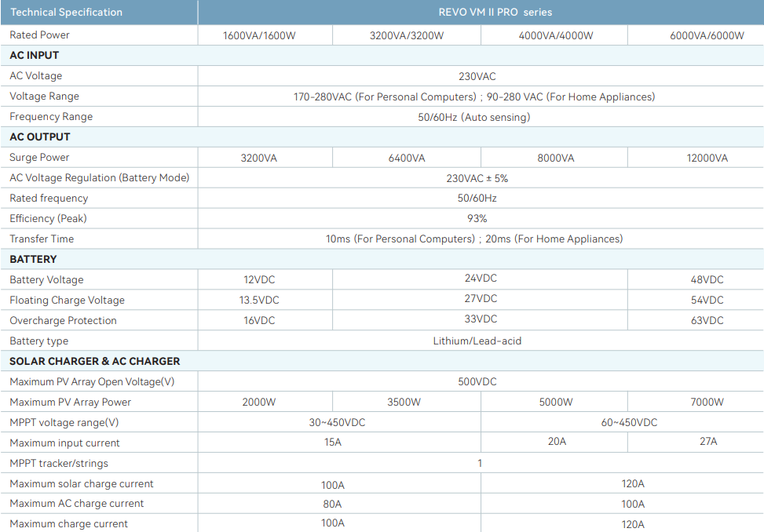Click the "Rated Power" row label
Screen dimensions: 764x532
[39, 35]
